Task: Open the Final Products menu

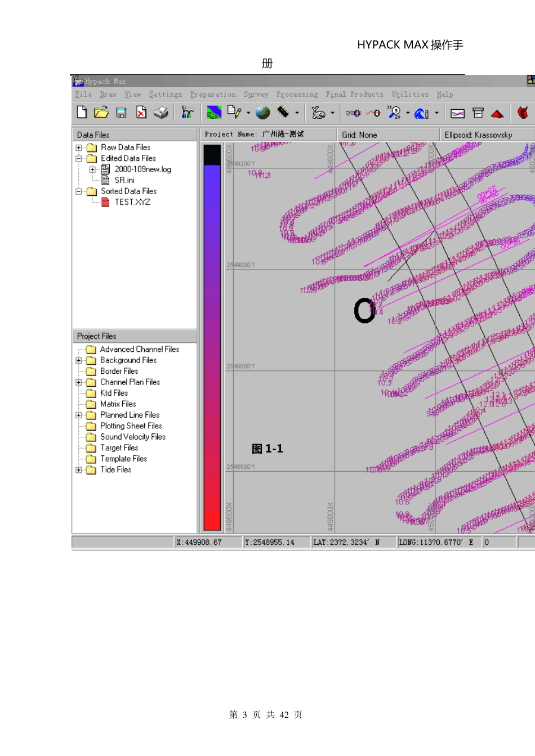Action: pos(354,95)
